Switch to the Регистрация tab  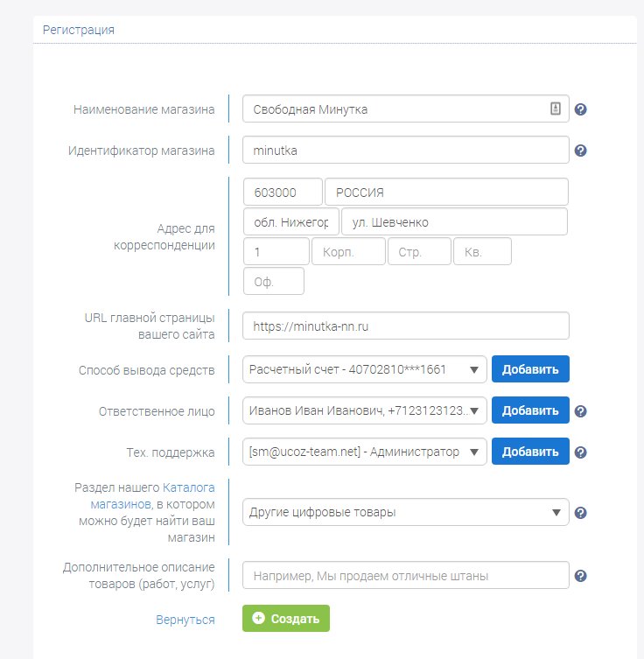tap(79, 30)
